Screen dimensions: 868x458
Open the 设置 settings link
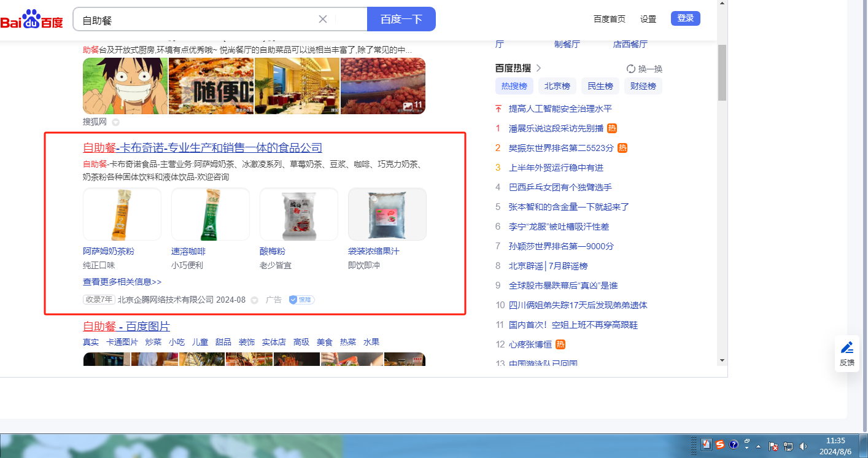(x=648, y=19)
